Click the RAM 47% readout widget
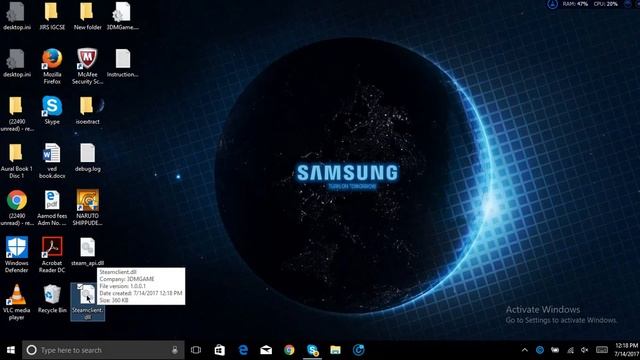 (575, 4)
